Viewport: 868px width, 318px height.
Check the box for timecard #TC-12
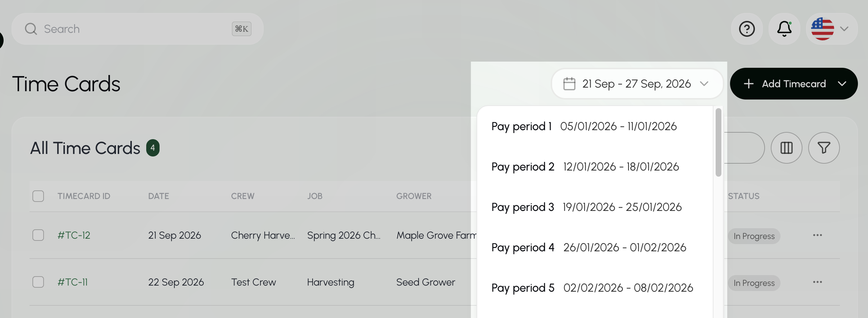click(x=38, y=235)
